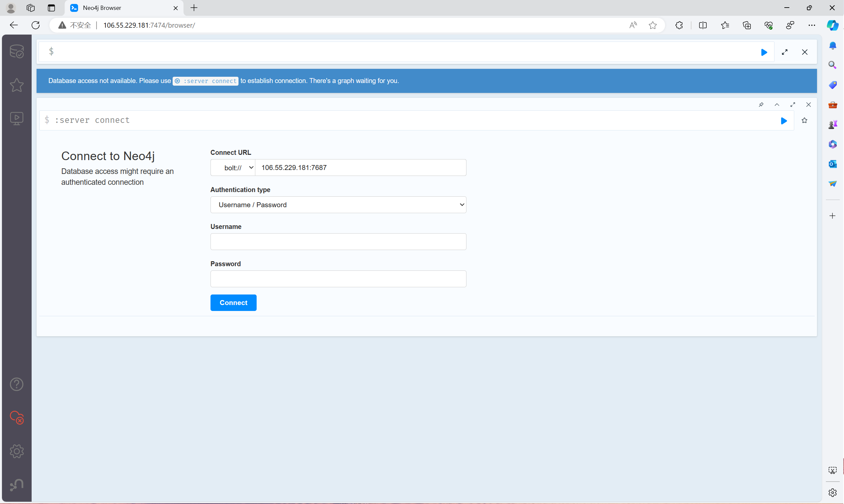Open a new browser tab
The width and height of the screenshot is (844, 504).
194,8
